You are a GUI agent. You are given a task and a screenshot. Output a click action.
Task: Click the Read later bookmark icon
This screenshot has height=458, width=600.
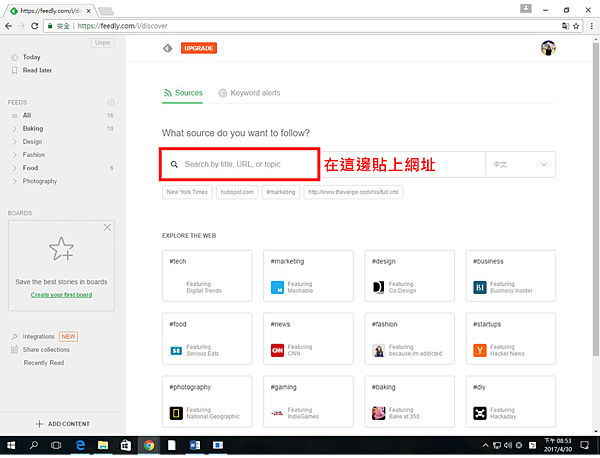(x=15, y=70)
